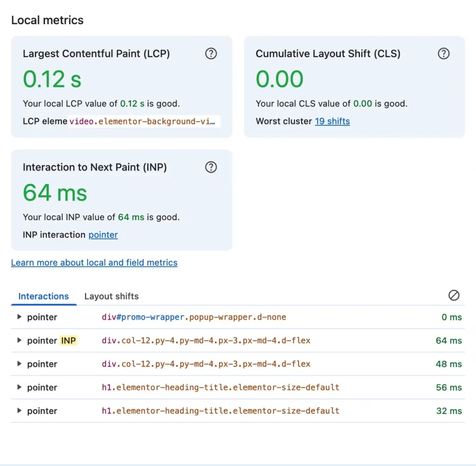Open the 19 shifts worst cluster link
Viewport: 476px width, 466px height.
pos(332,121)
